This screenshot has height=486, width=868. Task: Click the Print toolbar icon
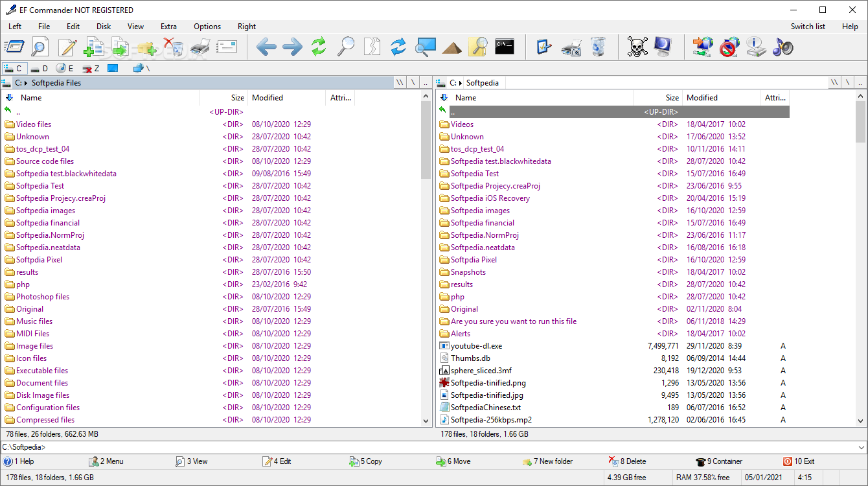coord(200,47)
